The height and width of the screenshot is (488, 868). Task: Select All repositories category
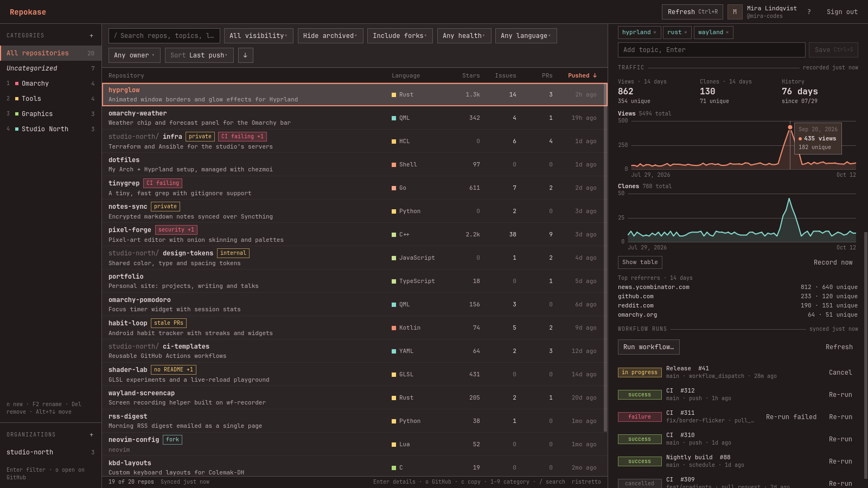click(x=50, y=53)
